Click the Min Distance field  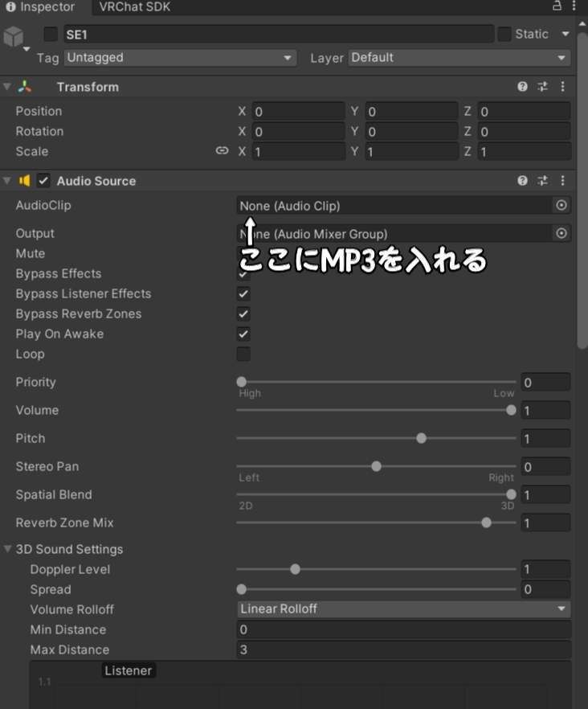(403, 629)
